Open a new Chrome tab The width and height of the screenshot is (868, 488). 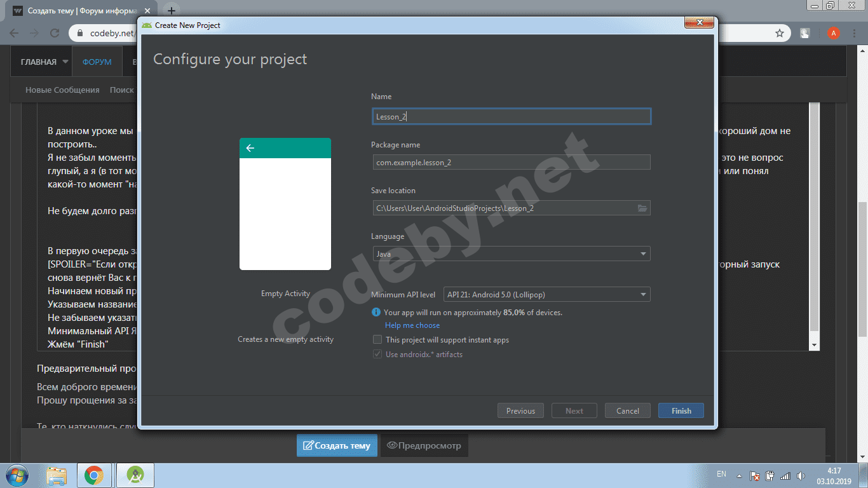(172, 11)
